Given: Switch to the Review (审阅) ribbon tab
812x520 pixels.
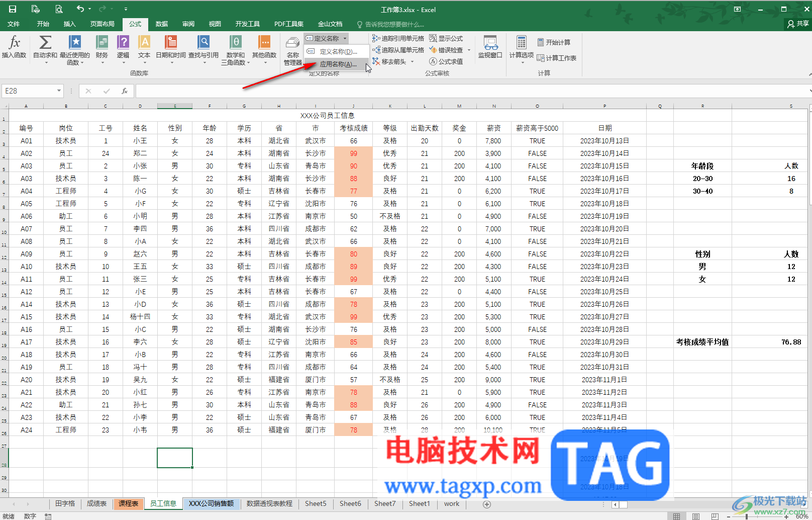Looking at the screenshot, I should [x=188, y=24].
